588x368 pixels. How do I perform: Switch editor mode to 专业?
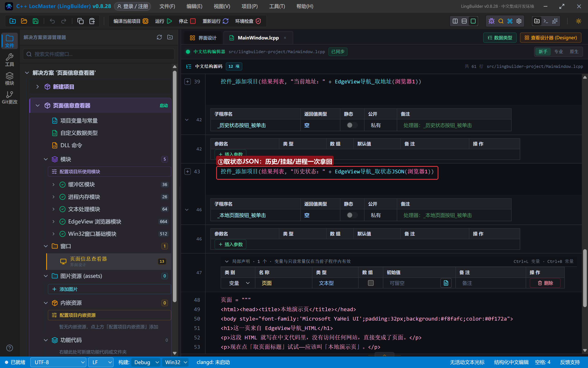pos(558,51)
